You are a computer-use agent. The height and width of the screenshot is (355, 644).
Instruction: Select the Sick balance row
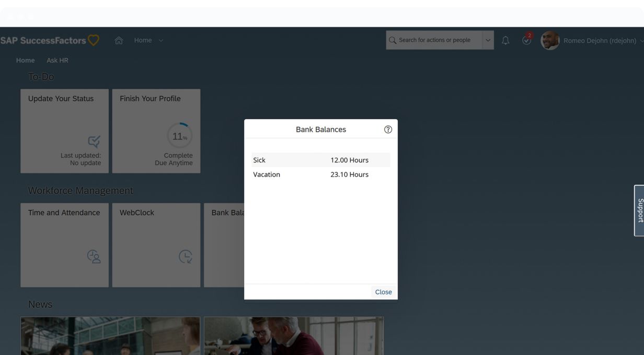[x=320, y=160]
